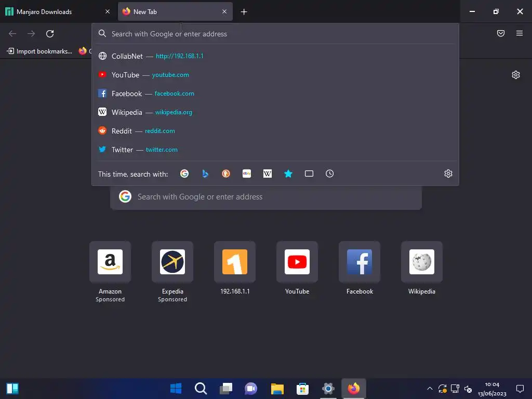Open Windows Start menu
The width and height of the screenshot is (532, 399).
pyautogui.click(x=176, y=389)
